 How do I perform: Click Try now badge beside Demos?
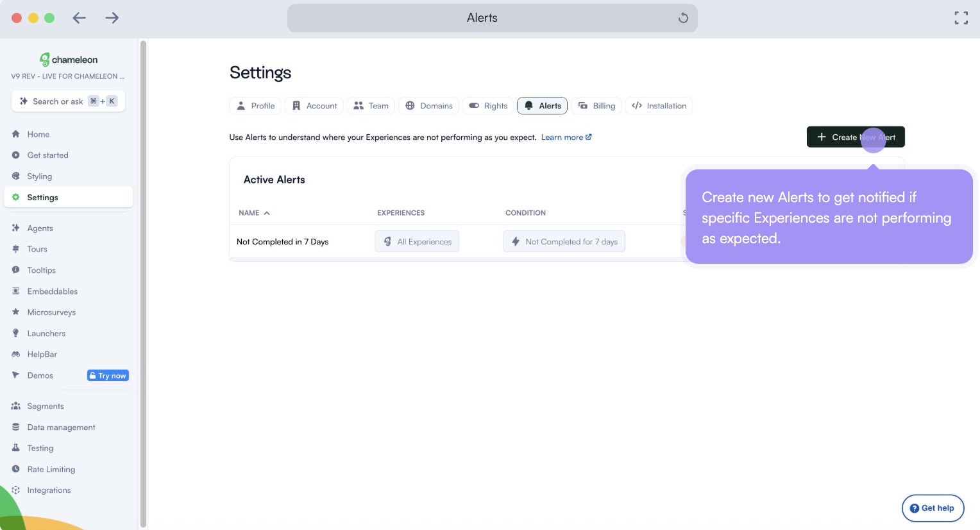pyautogui.click(x=108, y=375)
